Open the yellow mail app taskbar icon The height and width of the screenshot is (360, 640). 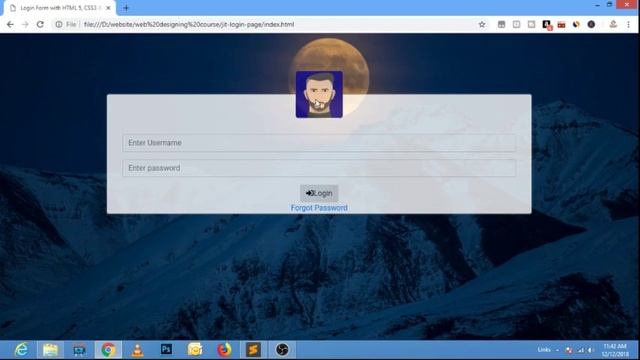pos(195,350)
